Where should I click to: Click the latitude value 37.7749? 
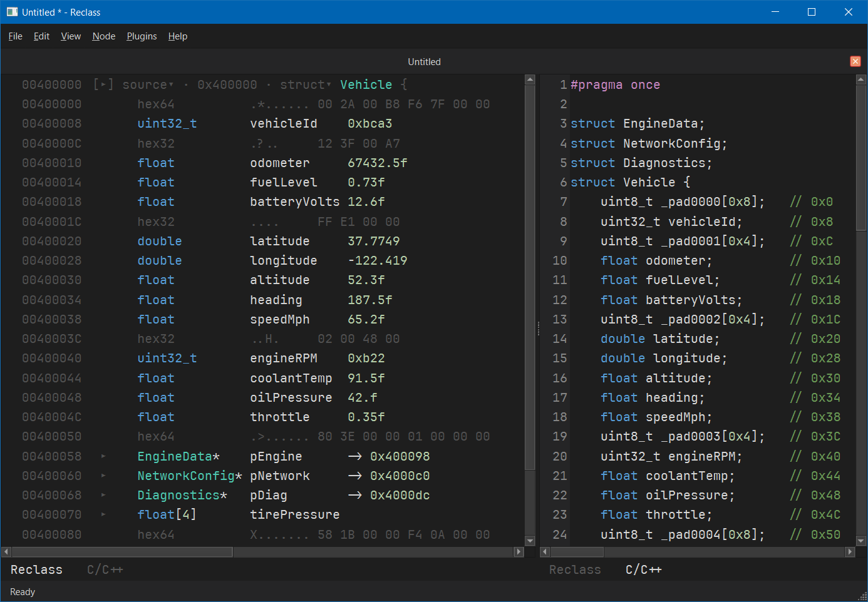click(374, 241)
